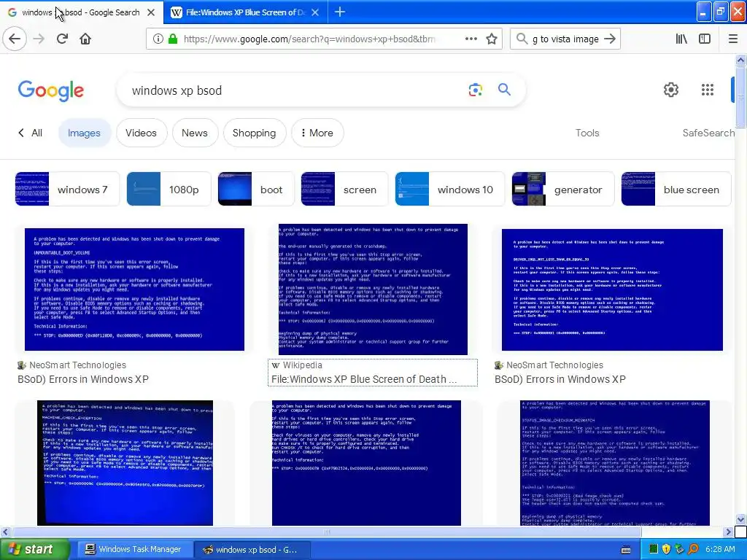Click the forward navigation arrow

click(39, 39)
